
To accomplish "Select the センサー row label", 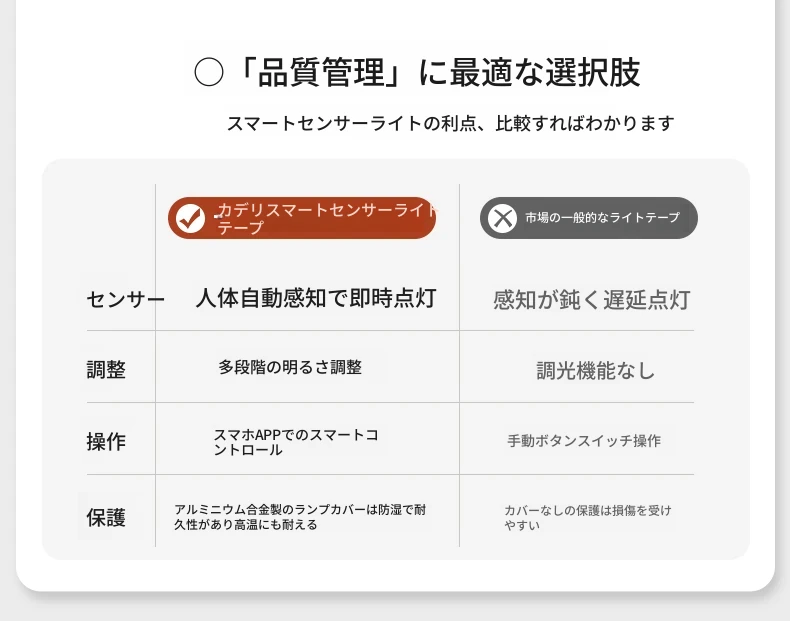I will pos(125,299).
